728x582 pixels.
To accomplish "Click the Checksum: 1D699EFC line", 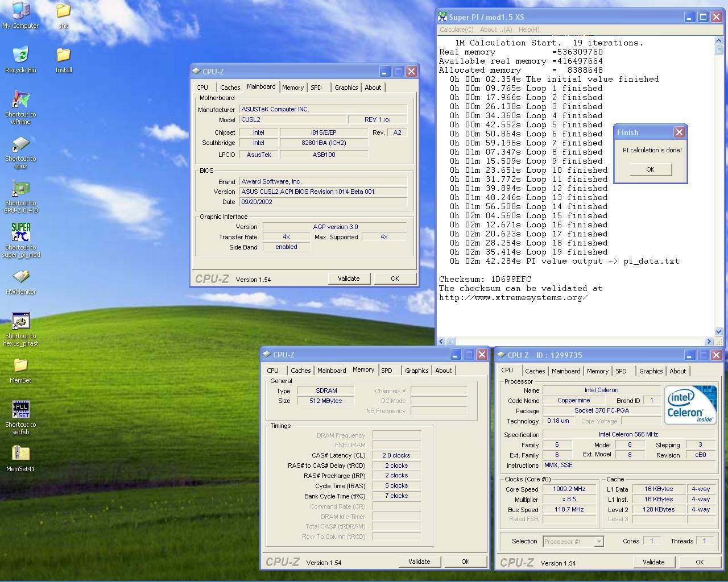I will click(485, 279).
